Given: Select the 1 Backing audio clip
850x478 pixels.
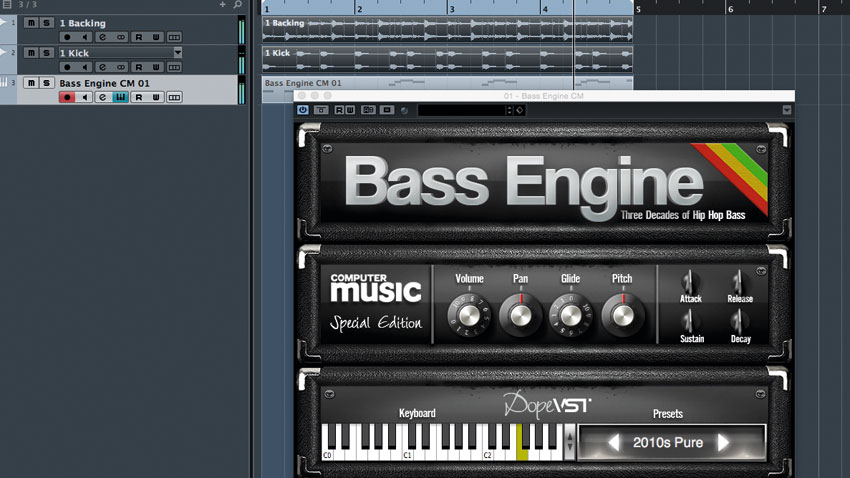Looking at the screenshot, I should click(447, 29).
